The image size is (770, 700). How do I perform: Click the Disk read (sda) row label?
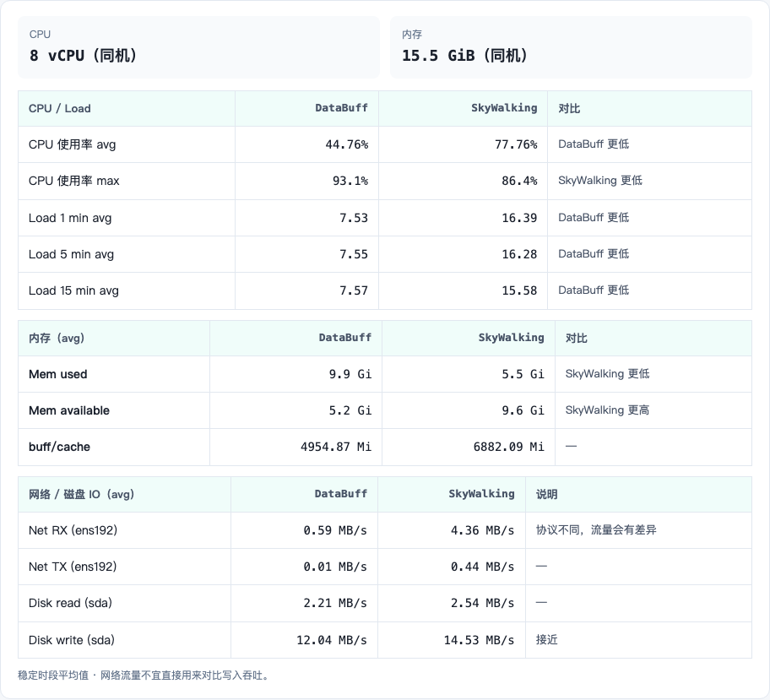tap(70, 603)
